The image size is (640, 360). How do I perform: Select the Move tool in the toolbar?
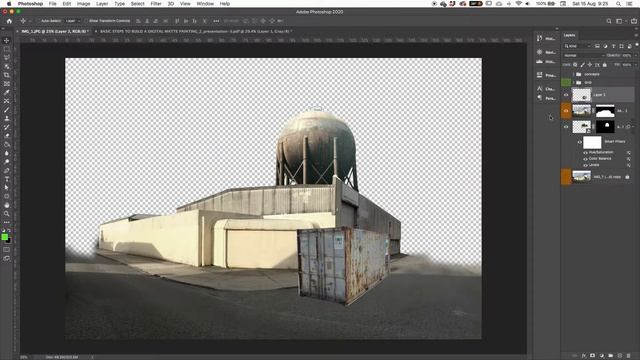7,40
